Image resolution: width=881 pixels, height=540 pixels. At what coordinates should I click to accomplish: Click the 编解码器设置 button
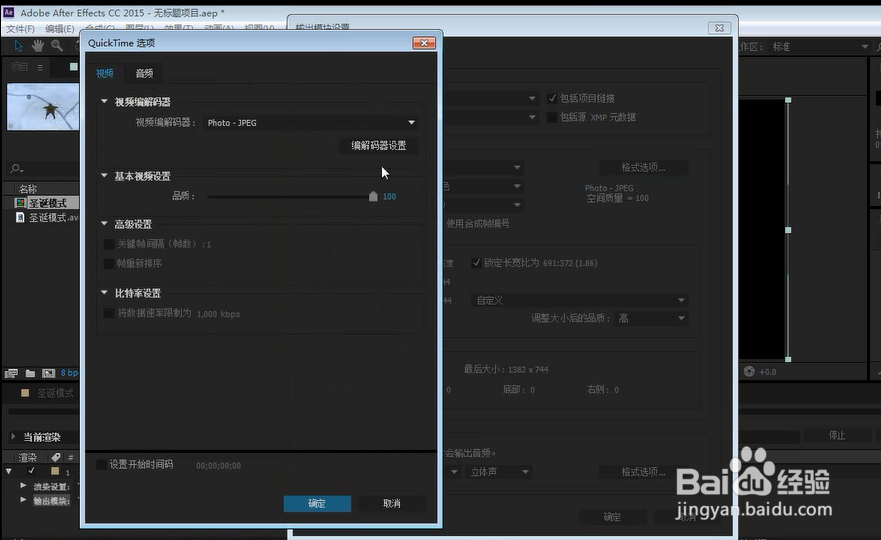pyautogui.click(x=379, y=146)
